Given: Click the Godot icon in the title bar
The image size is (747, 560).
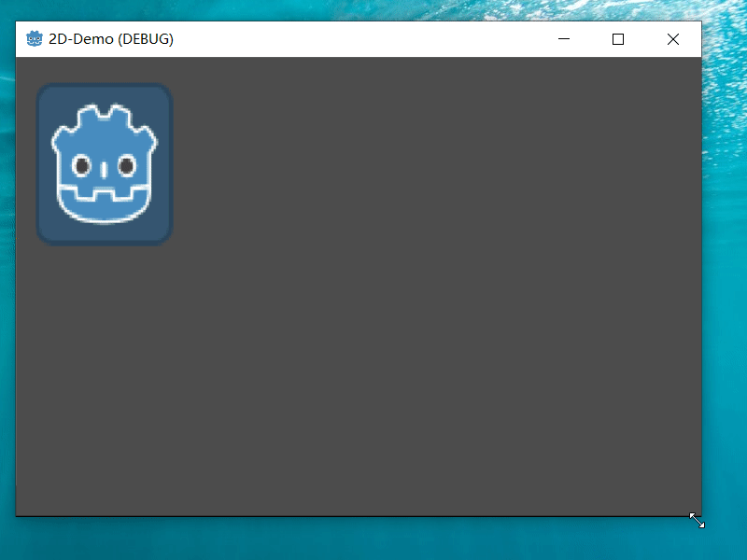Looking at the screenshot, I should [35, 38].
